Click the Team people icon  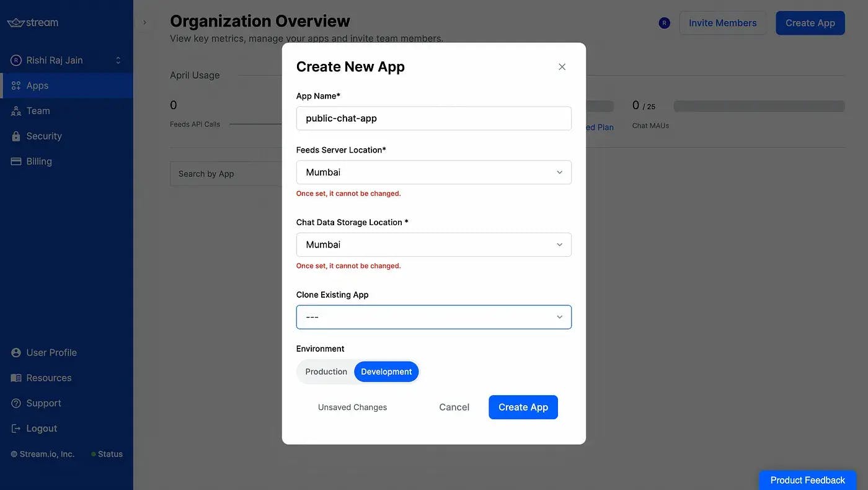point(16,111)
